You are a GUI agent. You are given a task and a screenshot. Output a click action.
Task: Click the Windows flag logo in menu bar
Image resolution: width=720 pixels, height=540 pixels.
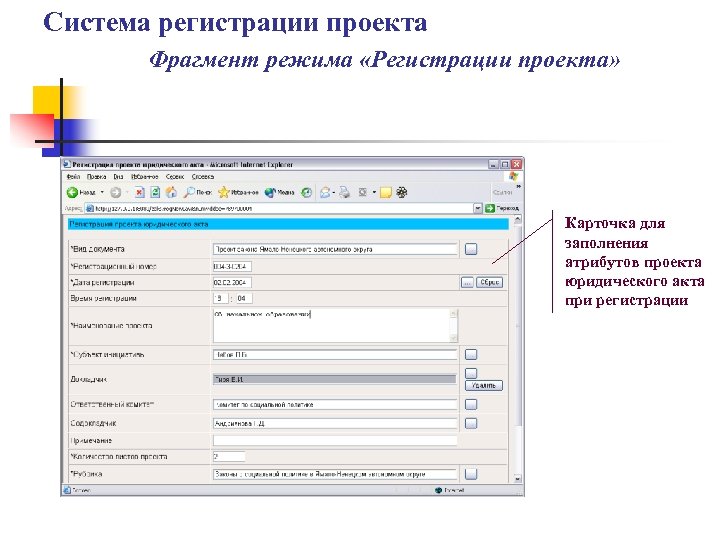click(513, 177)
